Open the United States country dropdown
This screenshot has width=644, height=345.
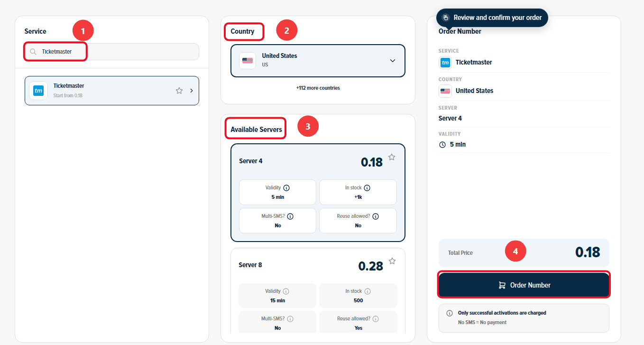(318, 61)
